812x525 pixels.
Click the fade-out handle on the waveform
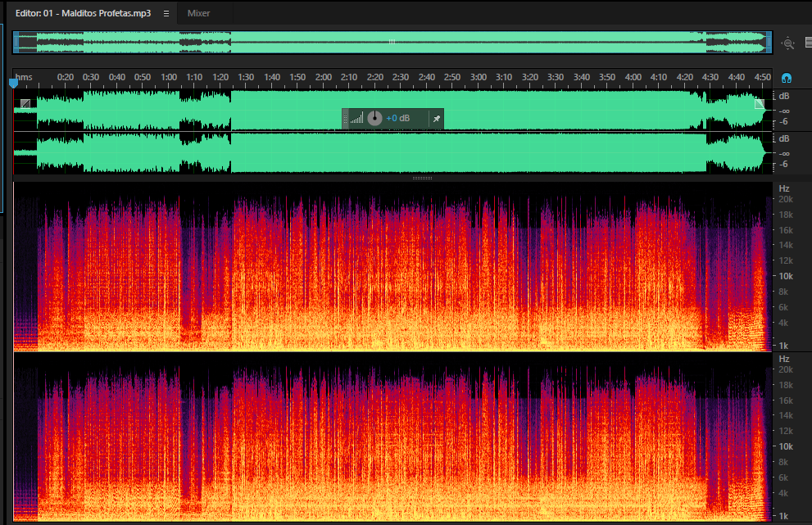tap(760, 103)
